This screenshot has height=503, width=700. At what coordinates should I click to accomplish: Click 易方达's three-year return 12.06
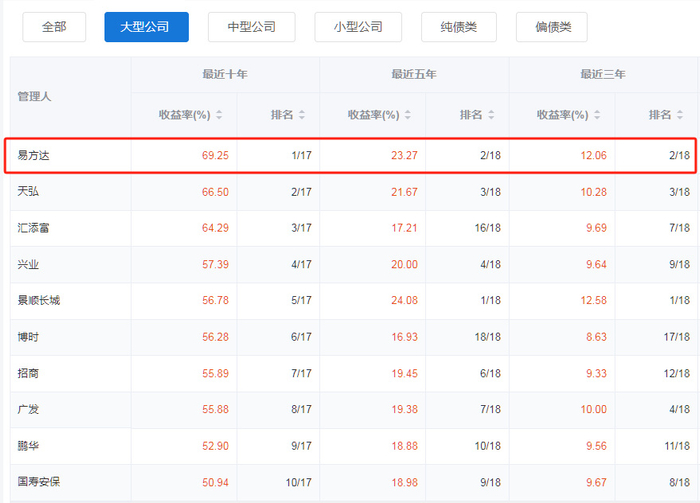(x=593, y=155)
